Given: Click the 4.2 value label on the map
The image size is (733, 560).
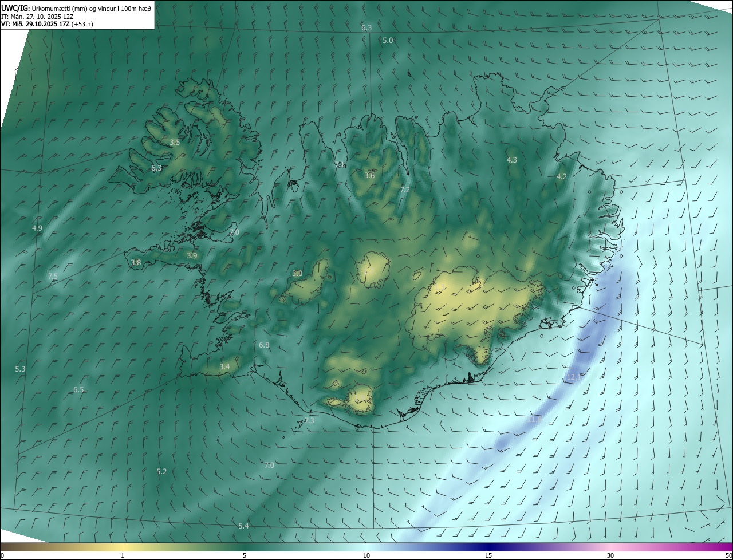Looking at the screenshot, I should pos(562,176).
